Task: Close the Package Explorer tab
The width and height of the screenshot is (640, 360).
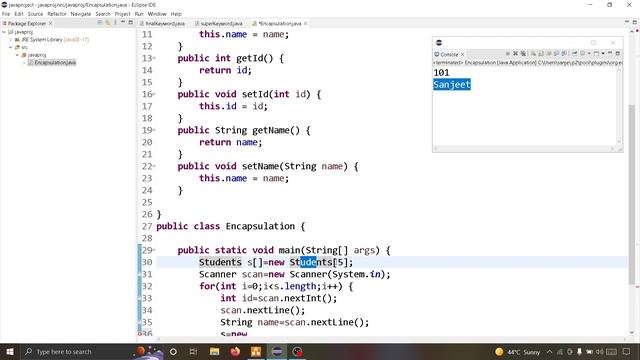Action: tap(50, 24)
